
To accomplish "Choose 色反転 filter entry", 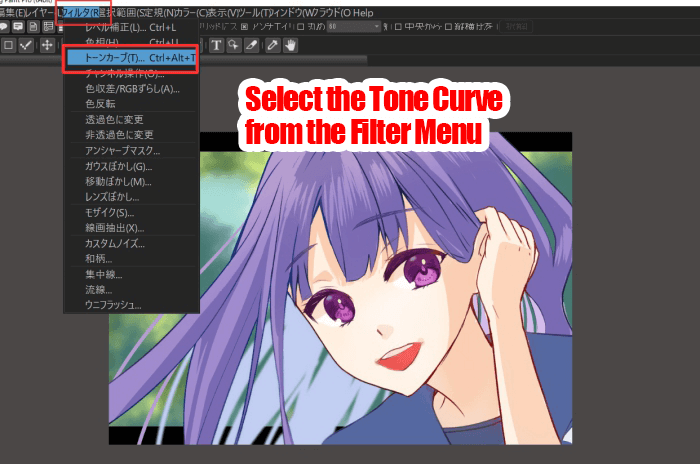I will click(132, 104).
